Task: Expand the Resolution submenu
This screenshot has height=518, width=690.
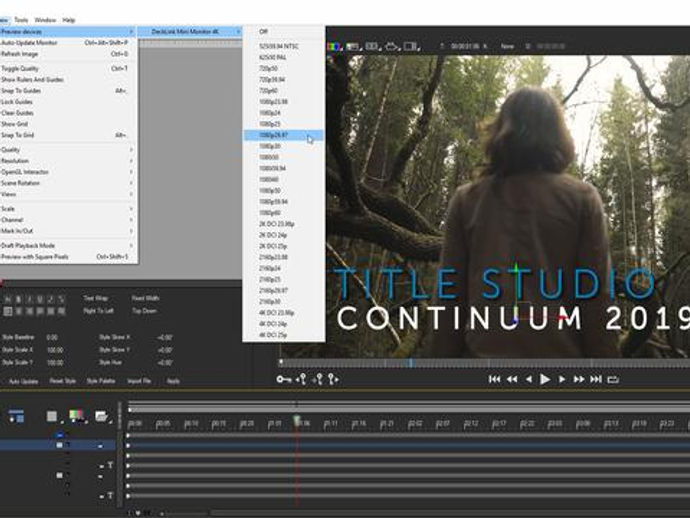Action: [68, 161]
